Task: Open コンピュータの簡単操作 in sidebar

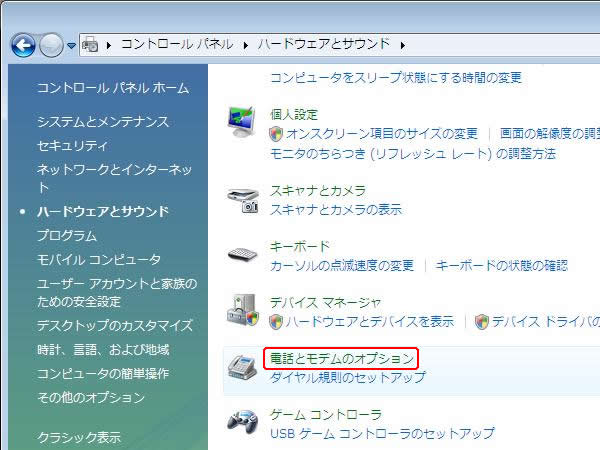Action: (103, 373)
